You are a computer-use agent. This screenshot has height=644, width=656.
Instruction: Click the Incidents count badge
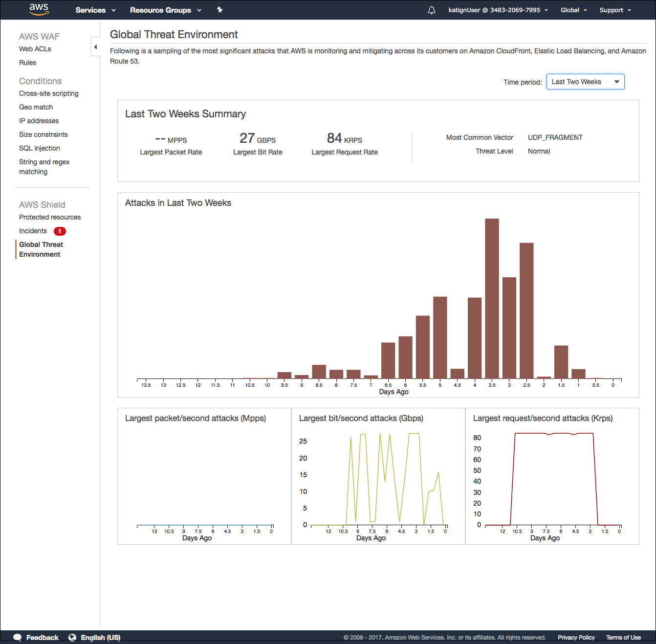tap(59, 231)
